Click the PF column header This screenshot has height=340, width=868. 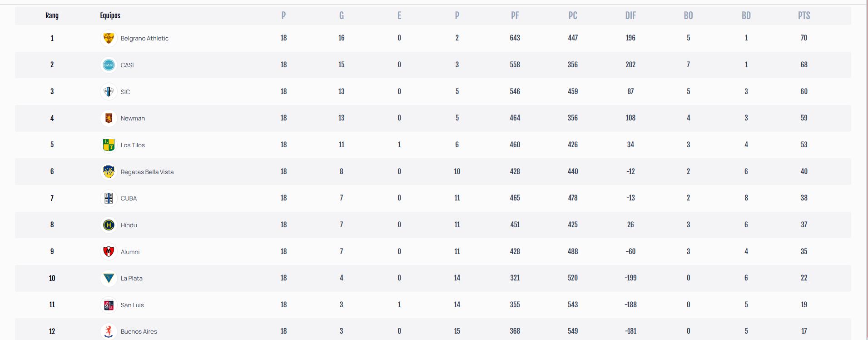(515, 15)
